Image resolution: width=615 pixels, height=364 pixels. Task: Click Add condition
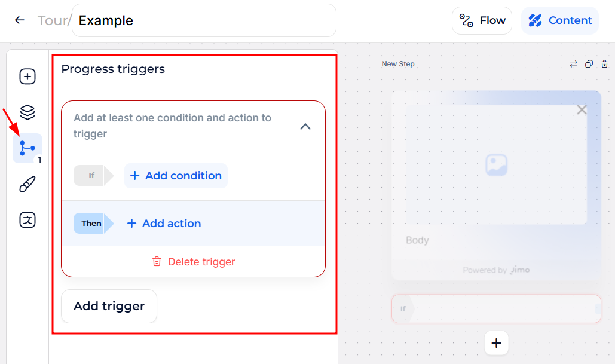pyautogui.click(x=176, y=176)
